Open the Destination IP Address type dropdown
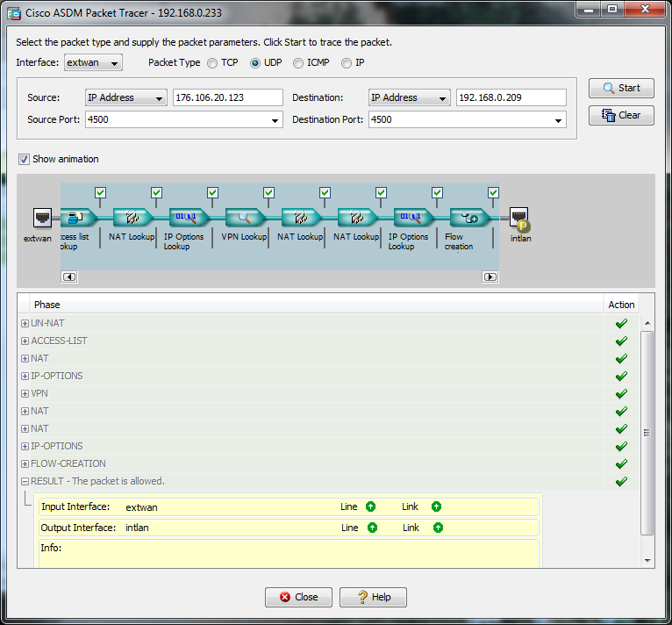This screenshot has height=625, width=672. coord(410,97)
